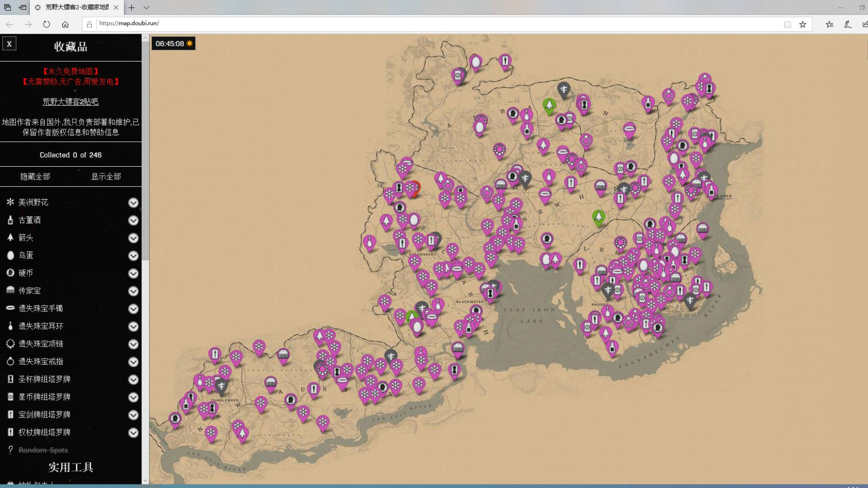Expand the 硬币 dropdown arrow
Viewport: 868px width, 488px height.
point(133,273)
